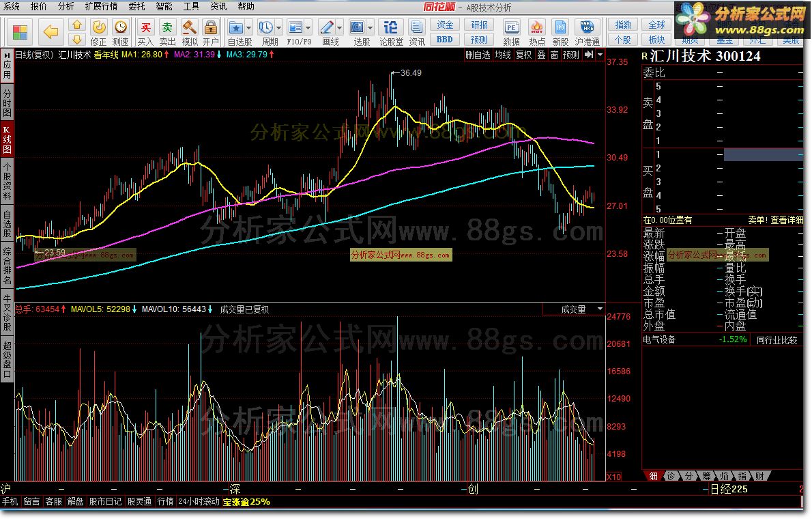This screenshot has width=812, height=519.
Task: Open the 数据 PE data icon
Action: [511, 32]
